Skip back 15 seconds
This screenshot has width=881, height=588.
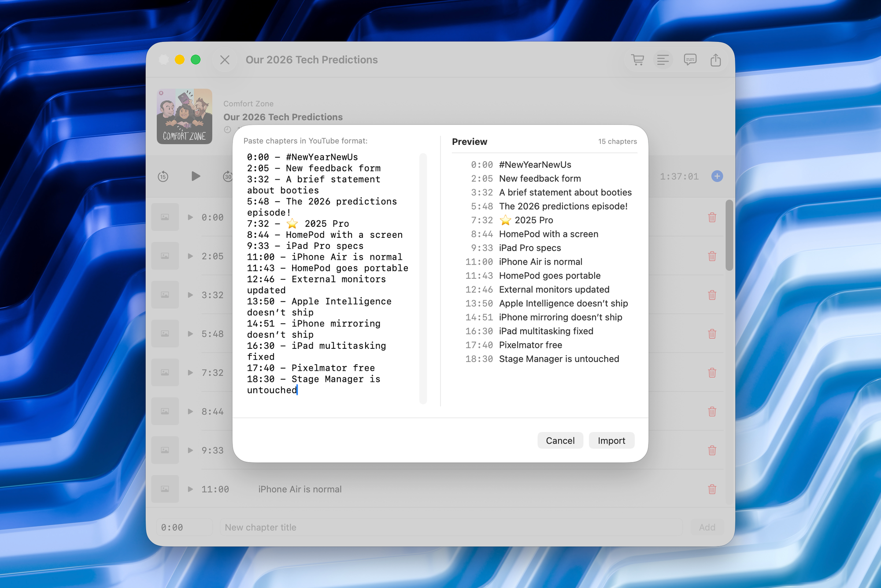pos(163,177)
